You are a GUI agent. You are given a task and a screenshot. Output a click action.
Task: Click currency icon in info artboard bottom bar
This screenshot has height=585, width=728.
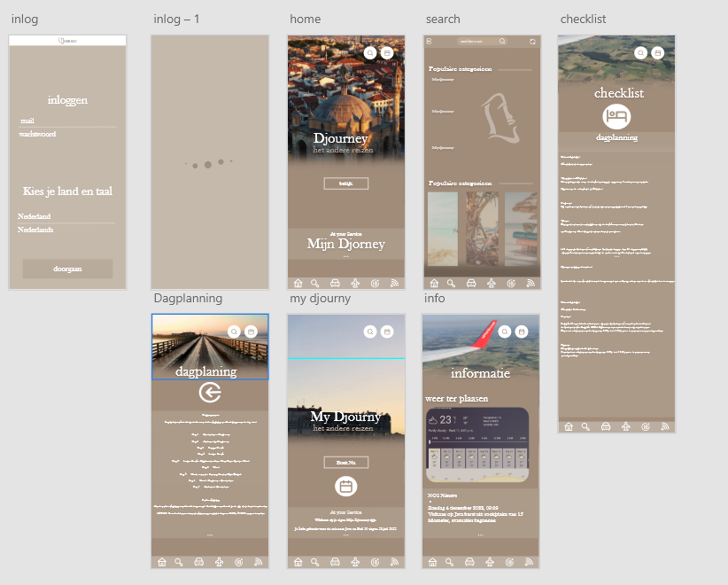509,562
